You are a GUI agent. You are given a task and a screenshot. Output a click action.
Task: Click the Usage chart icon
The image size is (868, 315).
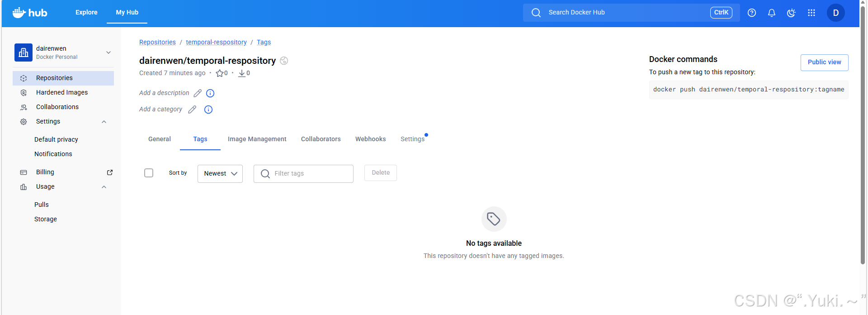pos(24,187)
